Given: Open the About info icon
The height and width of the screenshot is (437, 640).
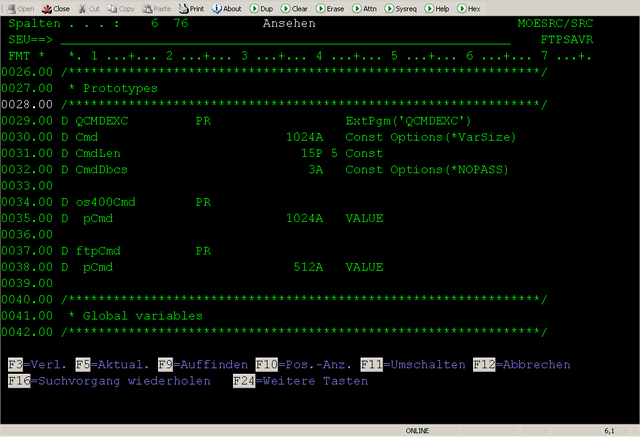Looking at the screenshot, I should (216, 9).
